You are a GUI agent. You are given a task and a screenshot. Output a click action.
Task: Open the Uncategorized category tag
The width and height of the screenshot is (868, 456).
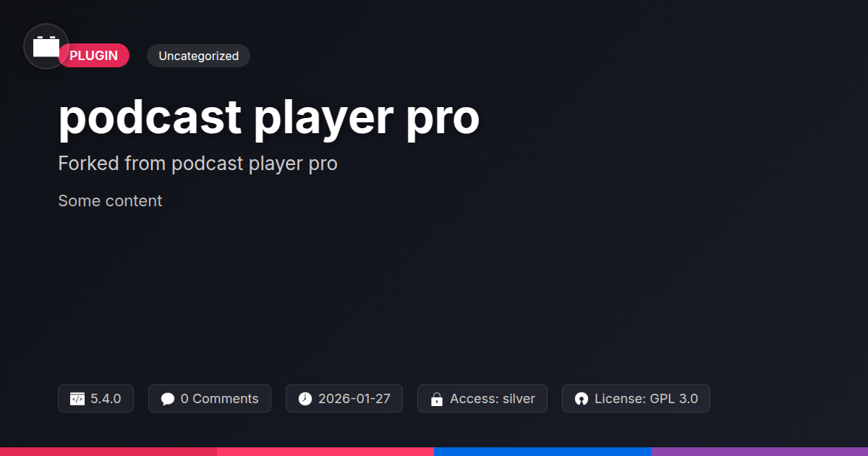[x=198, y=56]
